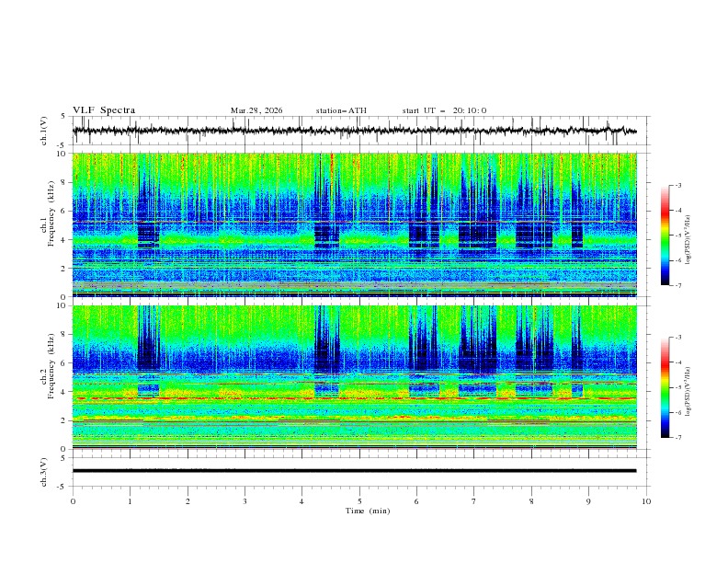Click the "2" tick on the time axis
This screenshot has height=563, width=728.
(x=188, y=501)
